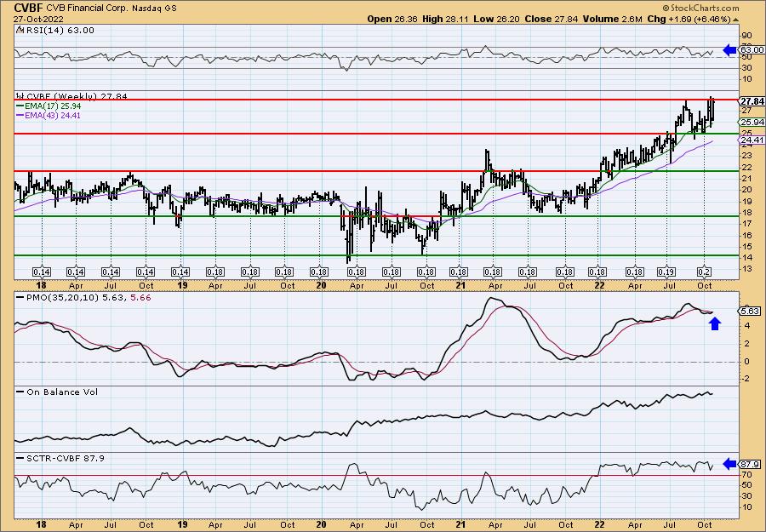Click the green line swatch beside EMA(17)
The width and height of the screenshot is (766, 532).
click(20, 106)
